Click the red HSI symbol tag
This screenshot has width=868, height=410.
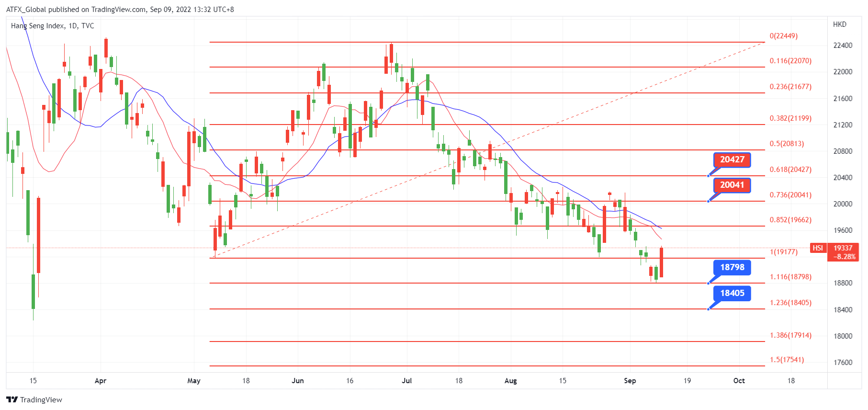pyautogui.click(x=818, y=248)
